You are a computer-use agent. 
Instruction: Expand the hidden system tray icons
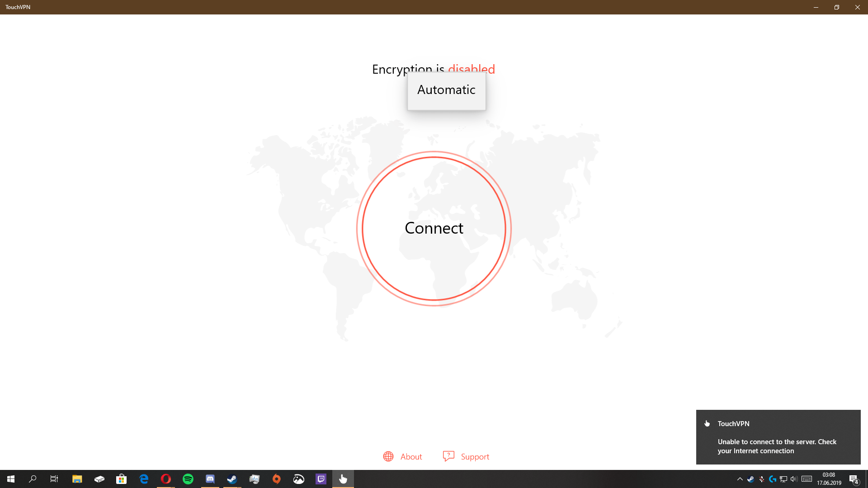click(x=740, y=479)
